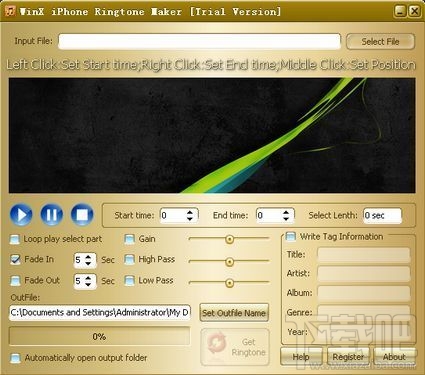Image resolution: width=425 pixels, height=375 pixels.
Task: Increase Fade In seconds stepper
Action: click(x=88, y=257)
